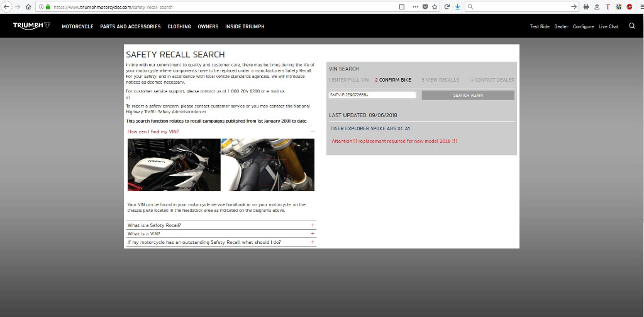This screenshot has height=317, width=644.
Task: Click Dealer link in header
Action: coord(561,26)
